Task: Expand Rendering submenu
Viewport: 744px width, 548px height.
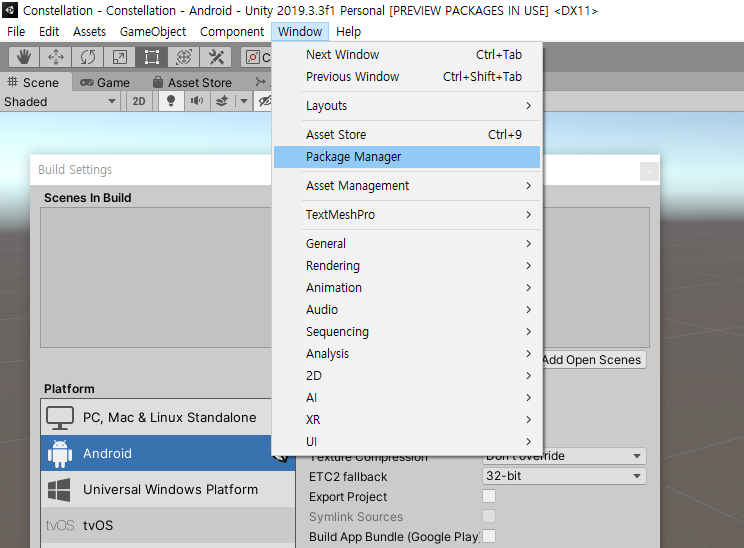Action: pos(407,266)
